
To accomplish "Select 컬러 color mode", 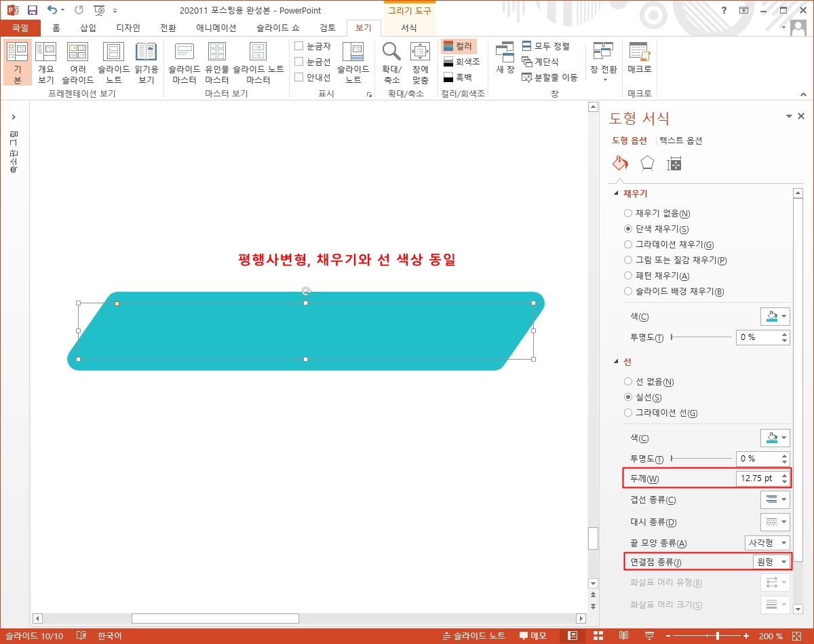I will [459, 46].
